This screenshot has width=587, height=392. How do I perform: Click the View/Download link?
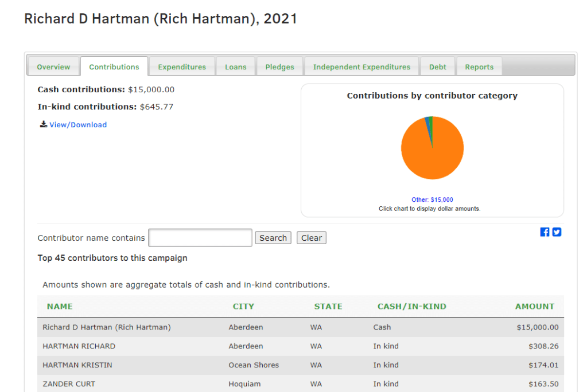point(78,125)
